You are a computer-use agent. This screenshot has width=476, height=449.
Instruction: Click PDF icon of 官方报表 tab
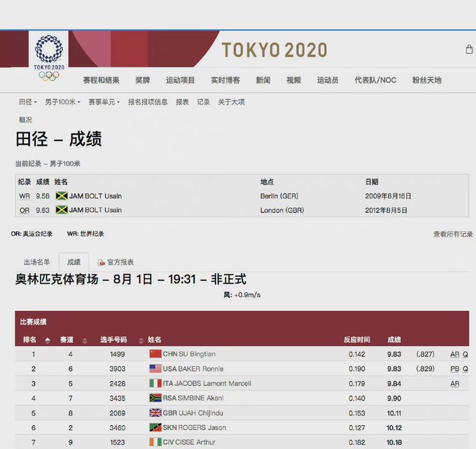click(101, 263)
